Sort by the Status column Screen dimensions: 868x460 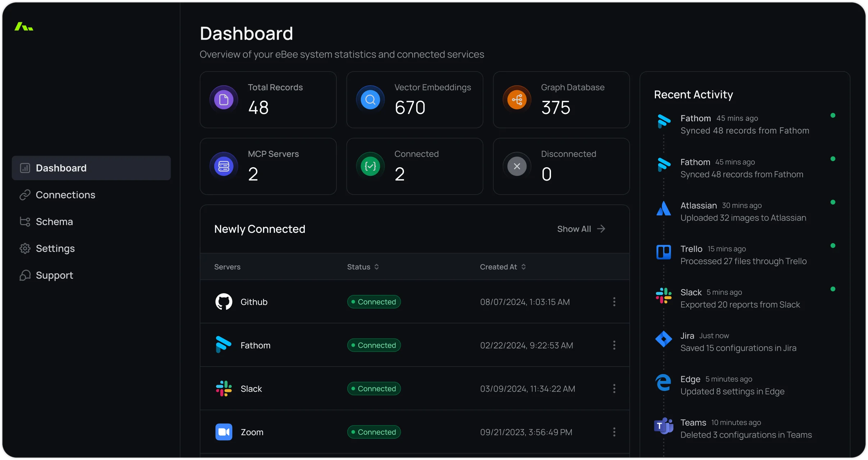(x=363, y=267)
